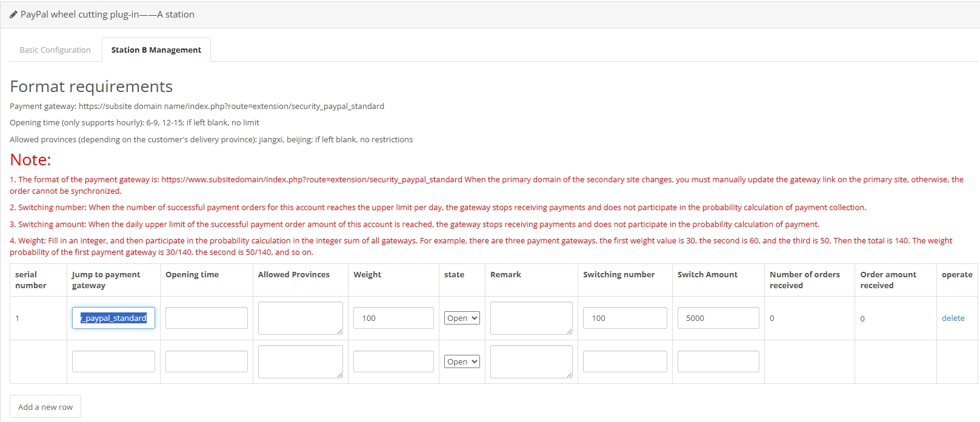This screenshot has width=980, height=422.
Task: Edit the Switch Amount field showing 5000
Action: tap(718, 318)
